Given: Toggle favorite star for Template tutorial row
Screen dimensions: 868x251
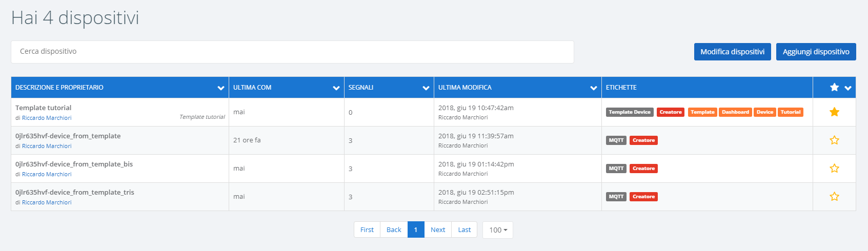Looking at the screenshot, I should (x=834, y=112).
